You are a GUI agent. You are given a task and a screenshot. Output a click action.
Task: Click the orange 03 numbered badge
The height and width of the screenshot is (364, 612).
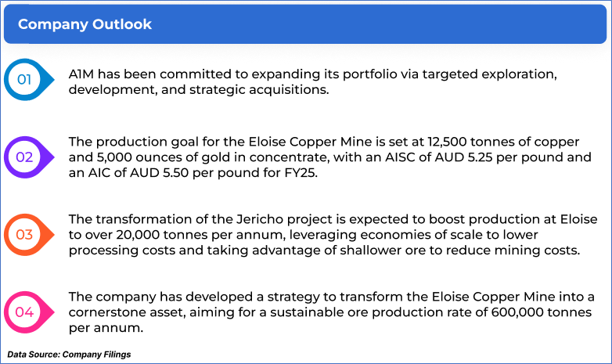coord(26,234)
